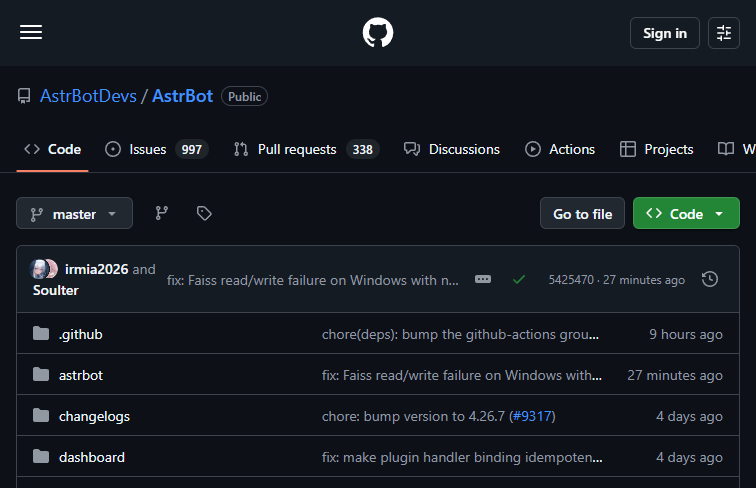The width and height of the screenshot is (756, 488).
Task: Click the changelogs folder icon
Action: pos(41,415)
